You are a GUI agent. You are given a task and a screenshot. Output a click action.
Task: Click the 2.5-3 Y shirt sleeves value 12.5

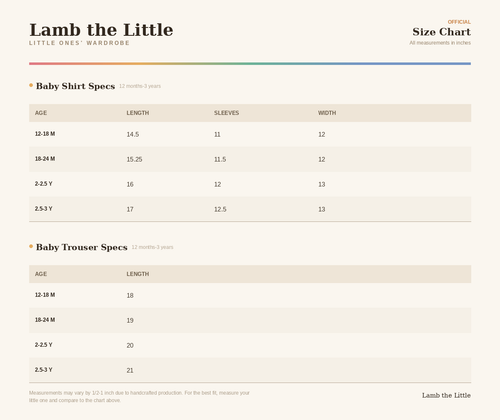[220, 209]
